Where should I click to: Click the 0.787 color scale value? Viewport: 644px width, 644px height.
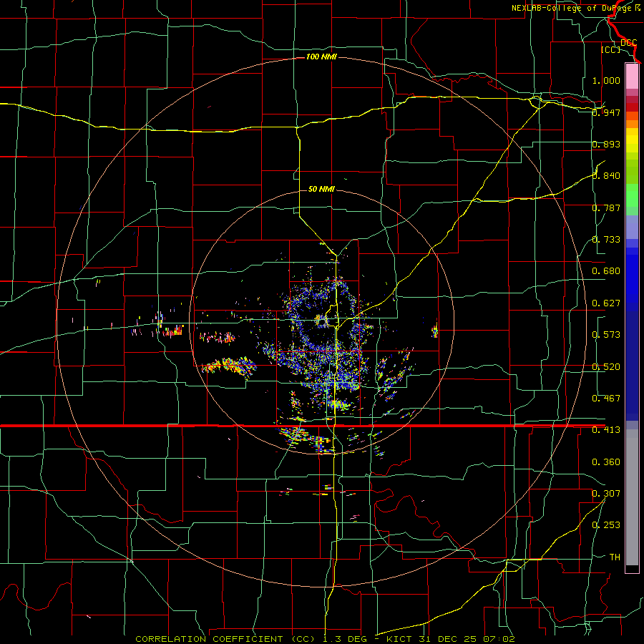606,208
